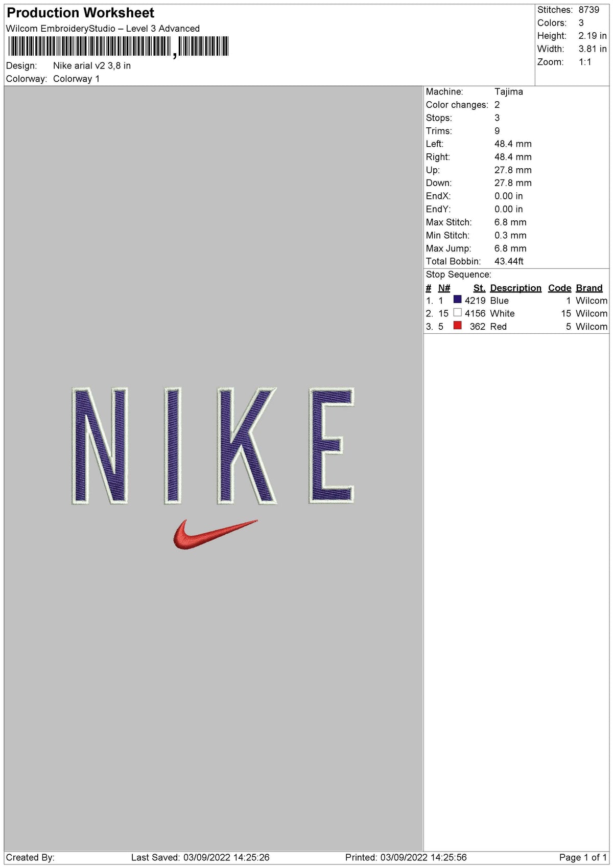Click 'Printed: 03/09/2022 14:25:56' footer text
The image size is (613, 868).
[406, 858]
